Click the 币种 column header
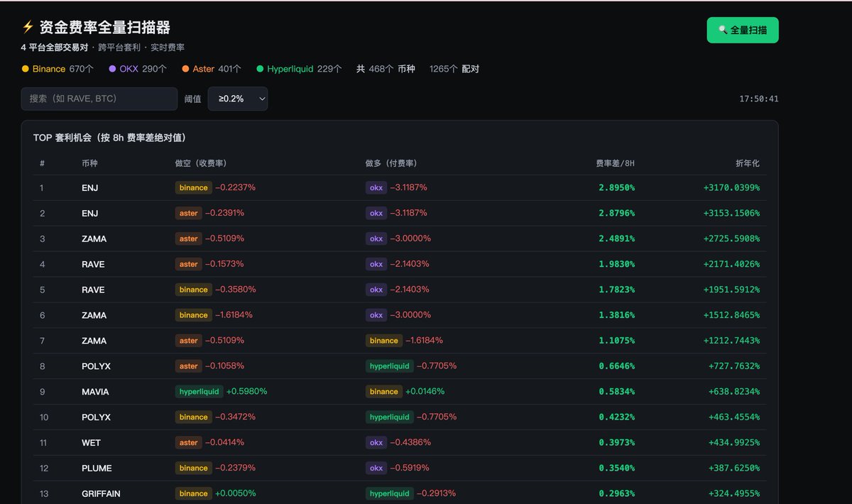The height and width of the screenshot is (504, 852). click(89, 163)
